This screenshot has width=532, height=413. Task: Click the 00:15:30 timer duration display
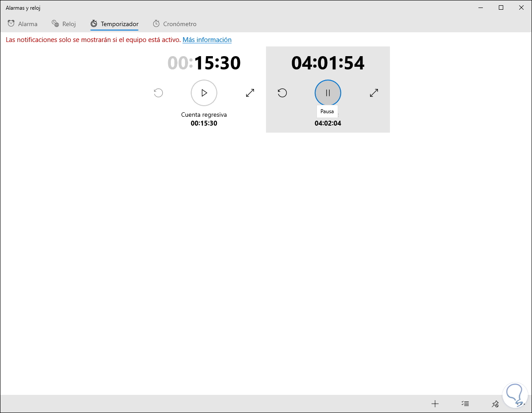(204, 63)
